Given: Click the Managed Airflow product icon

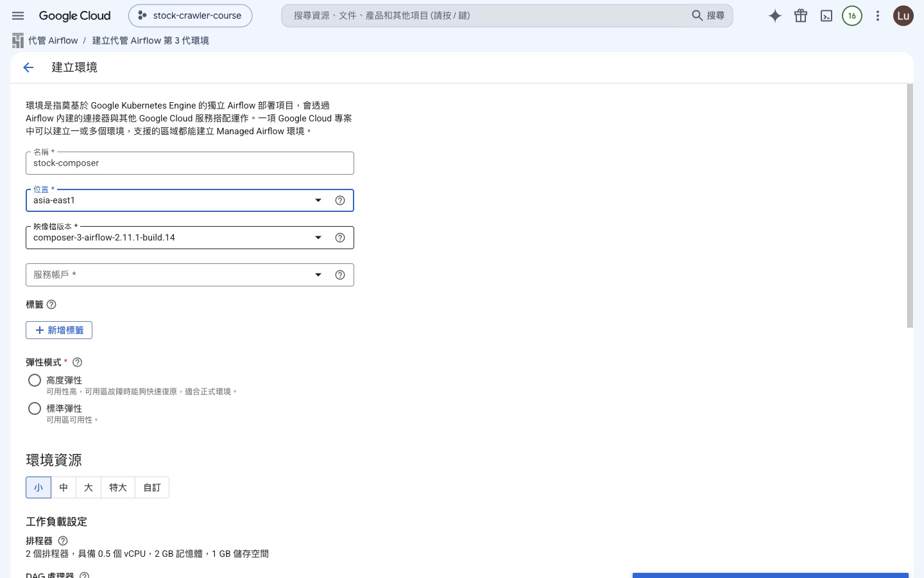Looking at the screenshot, I should coord(18,40).
